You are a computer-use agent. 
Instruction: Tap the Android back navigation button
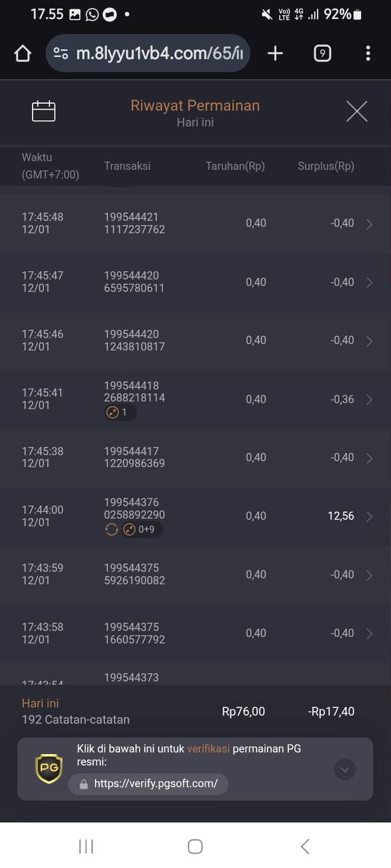[x=305, y=846]
